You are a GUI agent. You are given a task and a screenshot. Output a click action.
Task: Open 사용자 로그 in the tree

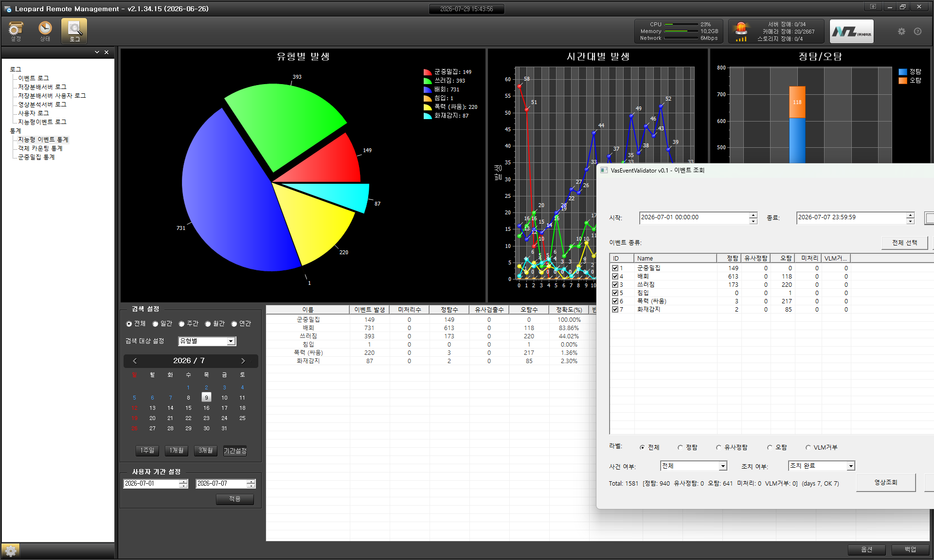34,113
